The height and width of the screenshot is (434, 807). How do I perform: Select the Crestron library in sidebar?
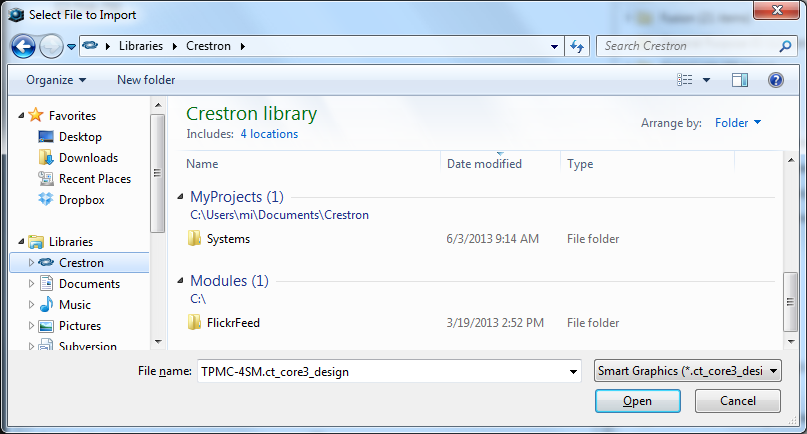pyautogui.click(x=81, y=263)
